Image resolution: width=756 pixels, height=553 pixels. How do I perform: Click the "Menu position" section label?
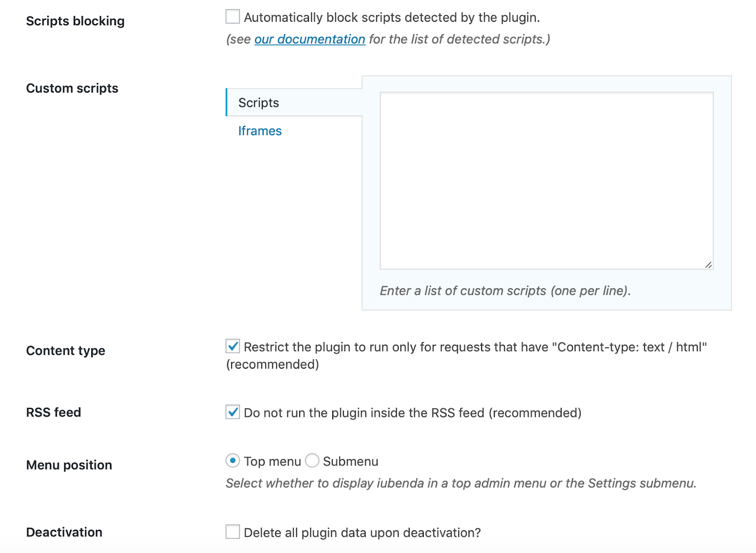coord(69,465)
